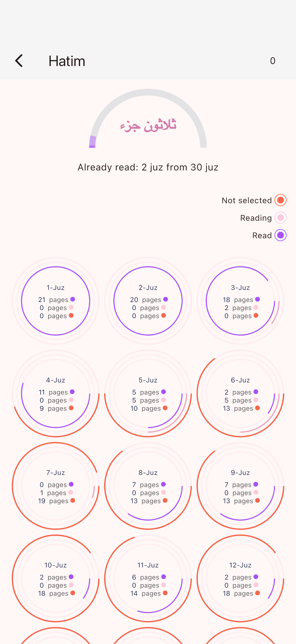The image size is (296, 644).
Task: Click the Already read 2 juz text
Action: 148,167
